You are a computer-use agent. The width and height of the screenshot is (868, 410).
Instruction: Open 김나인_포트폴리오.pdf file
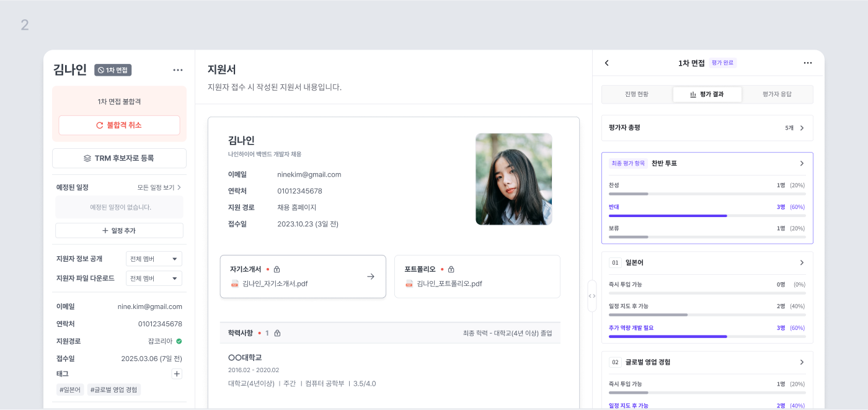449,283
